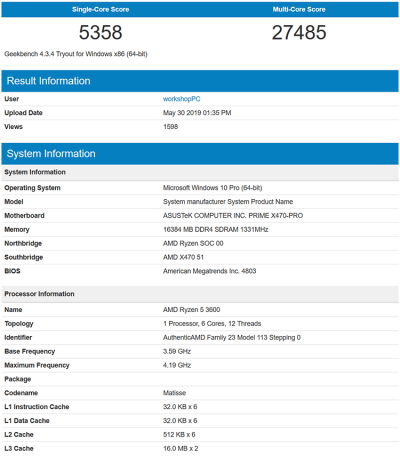Viewport: 400px width, 456px height.
Task: Click the Identifier label
Action: click(x=18, y=338)
